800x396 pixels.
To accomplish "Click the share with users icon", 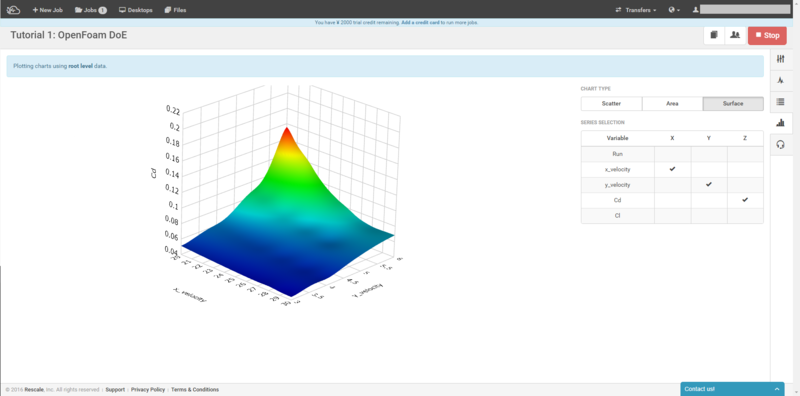I will pyautogui.click(x=735, y=35).
